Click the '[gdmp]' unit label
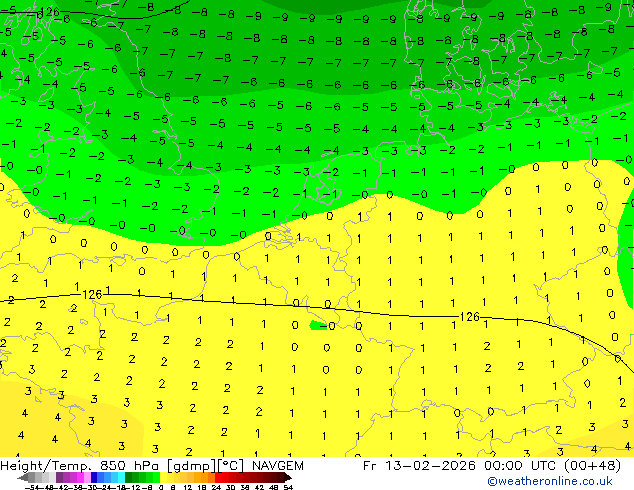The height and width of the screenshot is (490, 634). [192, 466]
